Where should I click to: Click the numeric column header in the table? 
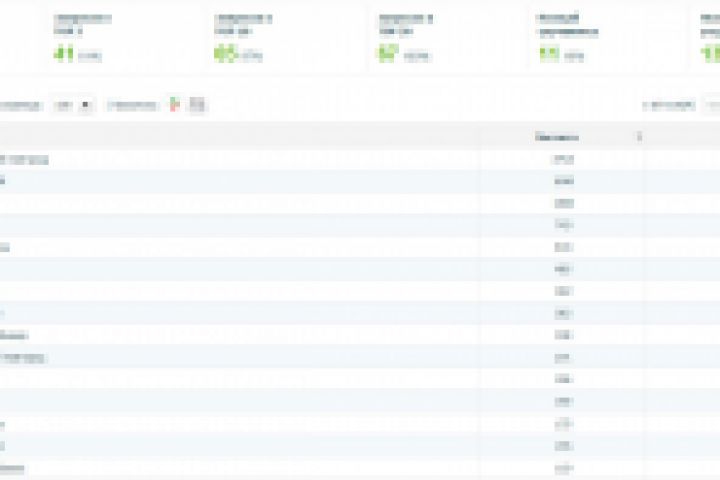[557, 137]
